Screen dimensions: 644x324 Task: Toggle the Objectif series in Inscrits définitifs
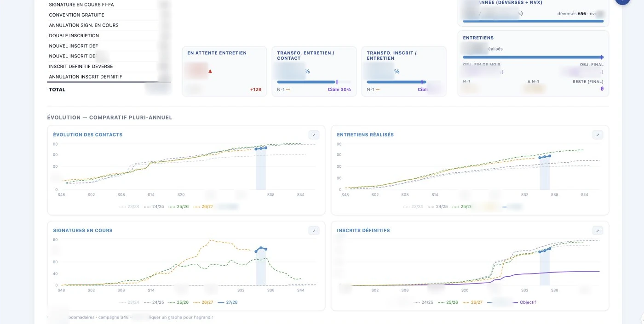tap(524, 302)
